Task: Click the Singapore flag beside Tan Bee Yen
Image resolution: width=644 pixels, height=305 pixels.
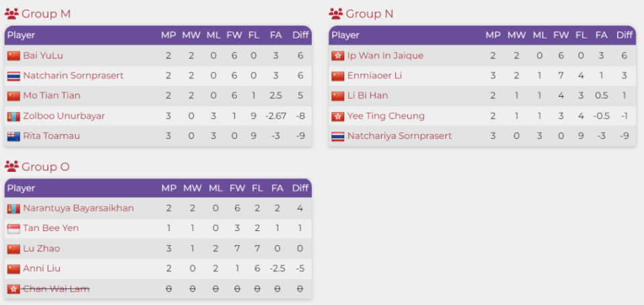Action: click(13, 228)
